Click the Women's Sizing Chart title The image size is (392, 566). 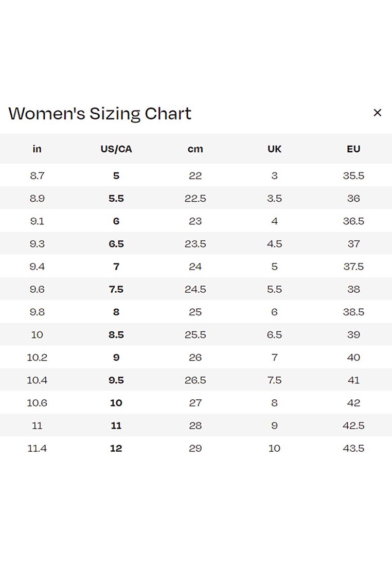coord(100,113)
